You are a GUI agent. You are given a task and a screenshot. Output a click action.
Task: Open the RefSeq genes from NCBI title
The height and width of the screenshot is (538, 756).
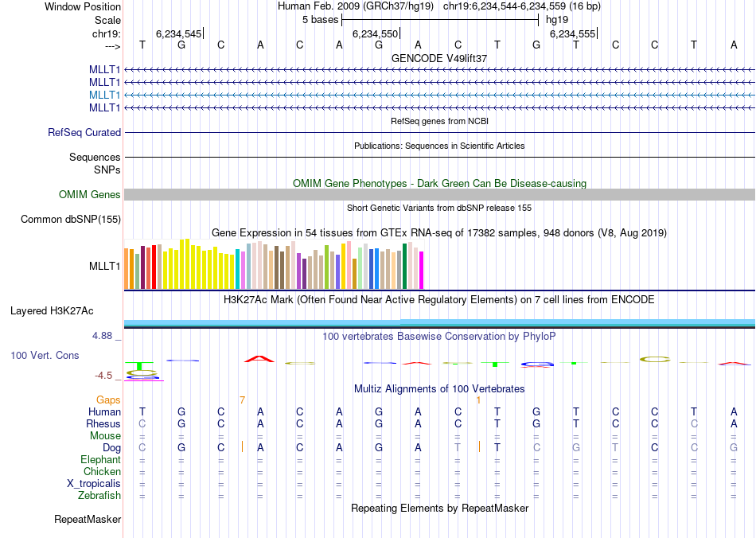pyautogui.click(x=439, y=121)
